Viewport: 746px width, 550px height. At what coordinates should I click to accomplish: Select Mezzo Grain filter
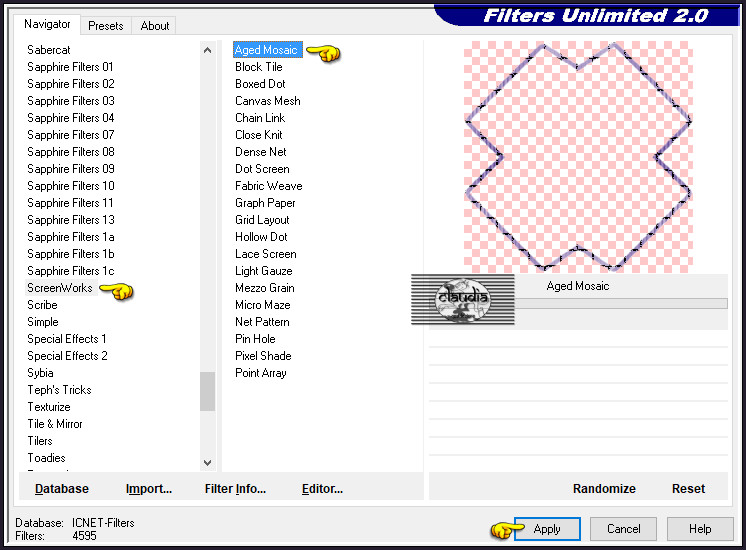265,288
